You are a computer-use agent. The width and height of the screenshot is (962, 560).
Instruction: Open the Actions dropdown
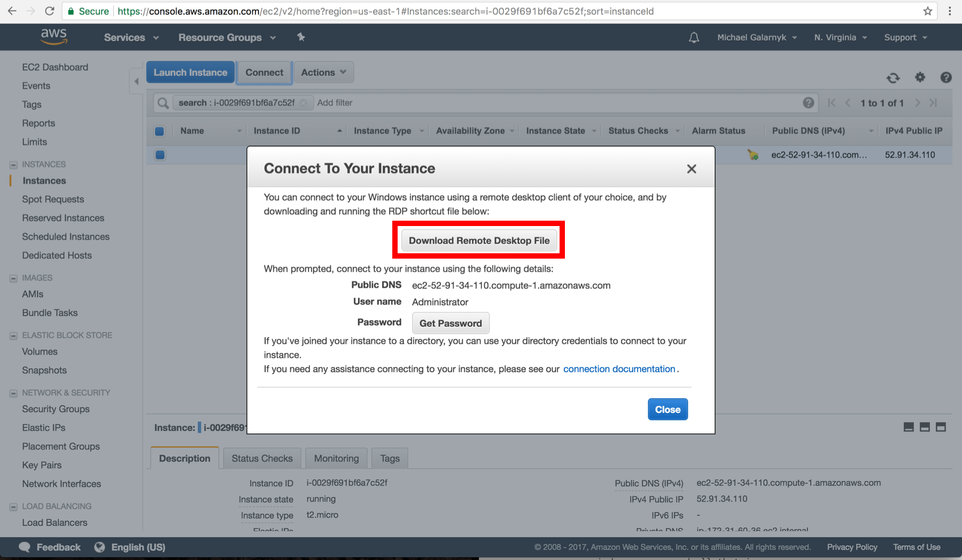(x=323, y=72)
